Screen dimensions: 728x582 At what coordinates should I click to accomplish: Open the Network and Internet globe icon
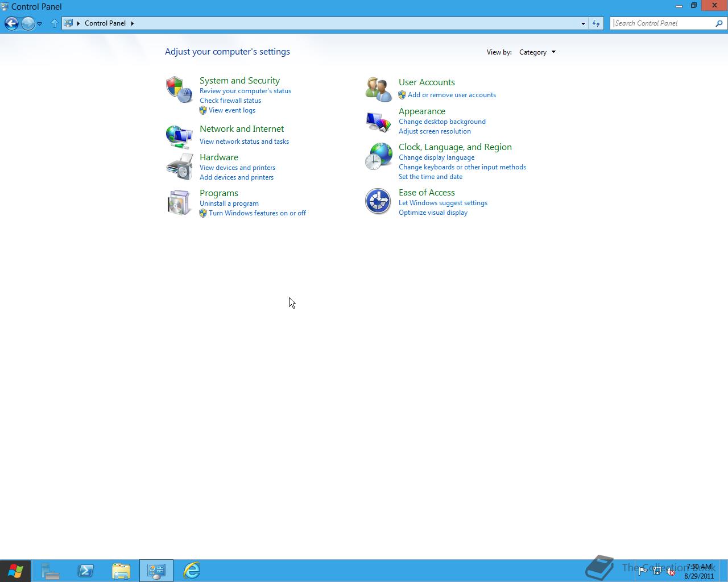(179, 136)
